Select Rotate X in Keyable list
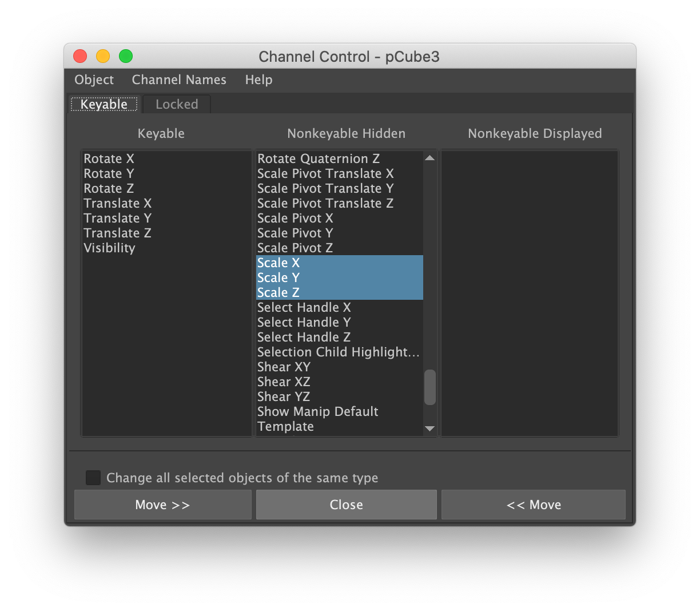Screen dimensions: 700x611 109,159
